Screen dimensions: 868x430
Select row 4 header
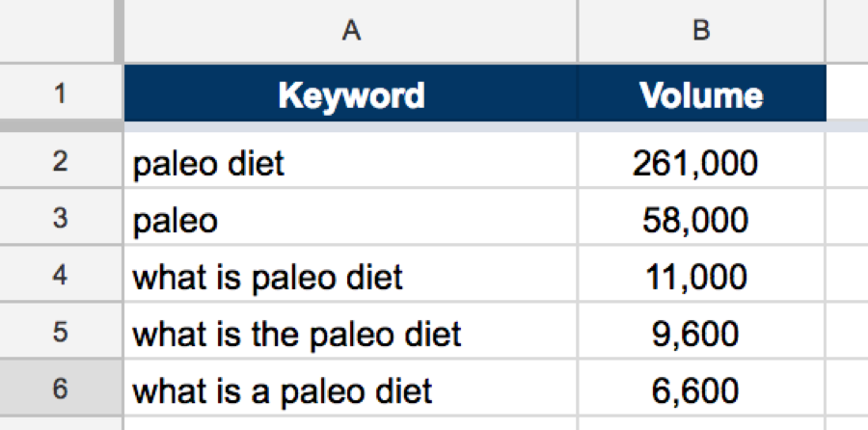click(60, 278)
